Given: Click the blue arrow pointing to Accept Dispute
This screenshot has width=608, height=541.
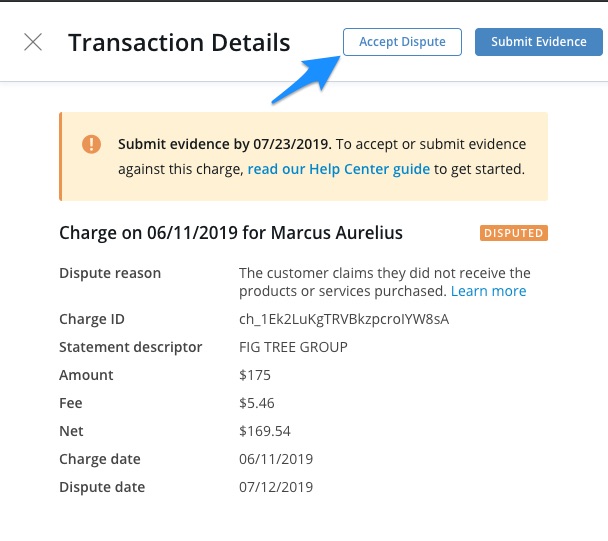Looking at the screenshot, I should click(x=306, y=80).
